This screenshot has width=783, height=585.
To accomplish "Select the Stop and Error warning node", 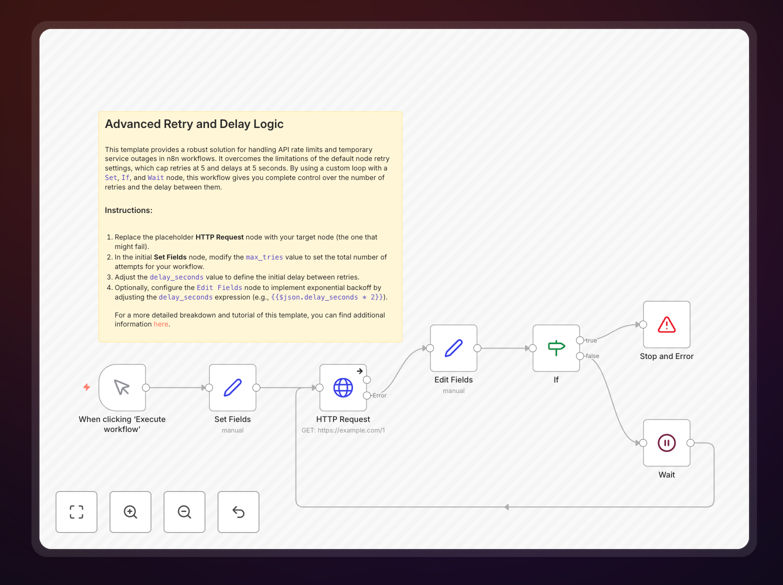I will pos(667,325).
